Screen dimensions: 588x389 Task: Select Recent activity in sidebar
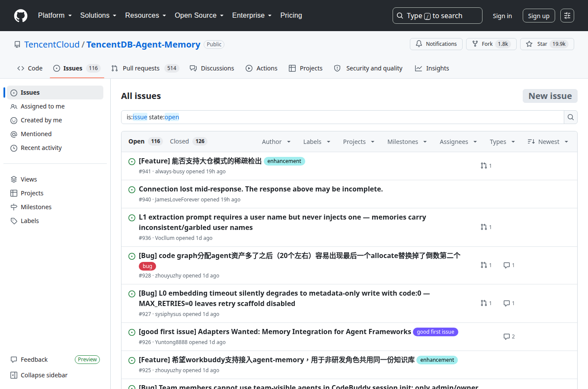click(55, 148)
